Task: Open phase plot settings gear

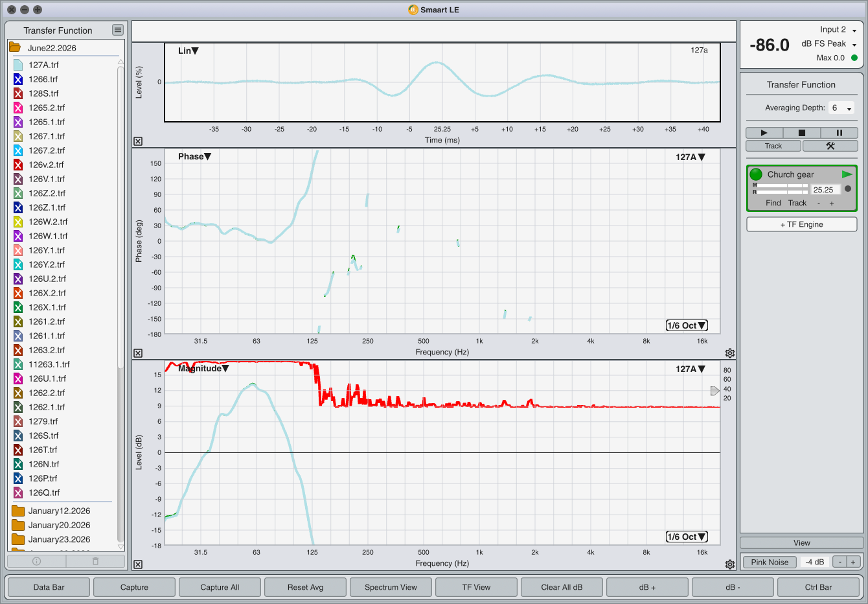Action: click(730, 353)
